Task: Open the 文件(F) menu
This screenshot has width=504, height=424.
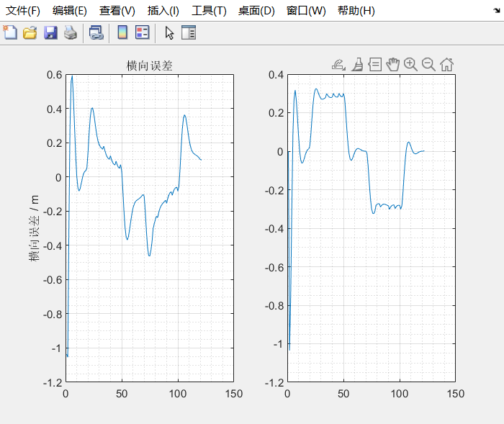Action: 23,11
